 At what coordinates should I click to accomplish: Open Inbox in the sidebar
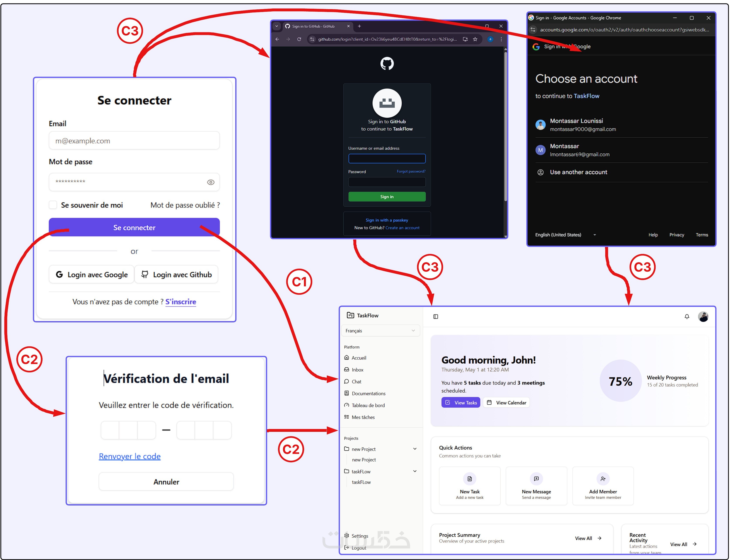coord(357,370)
